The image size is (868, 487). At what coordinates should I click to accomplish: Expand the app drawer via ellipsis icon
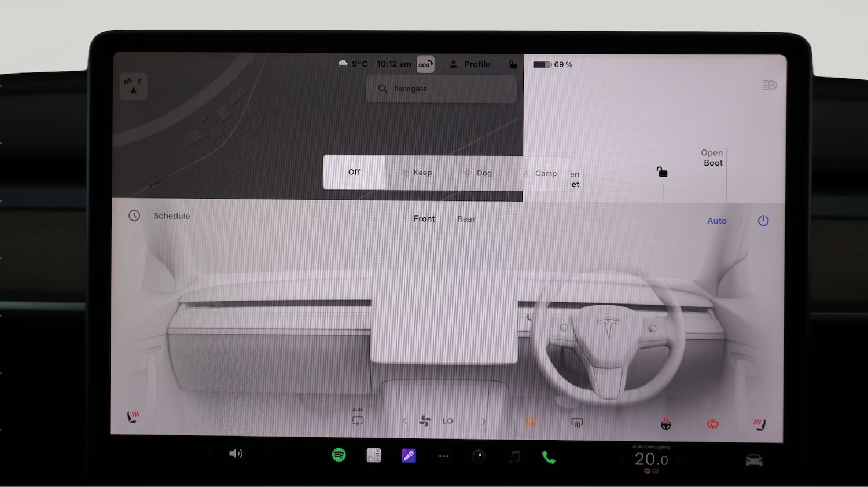click(x=443, y=456)
